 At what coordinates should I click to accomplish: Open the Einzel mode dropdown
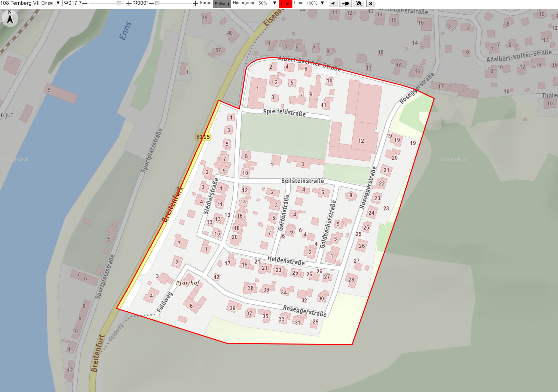pyautogui.click(x=51, y=3)
